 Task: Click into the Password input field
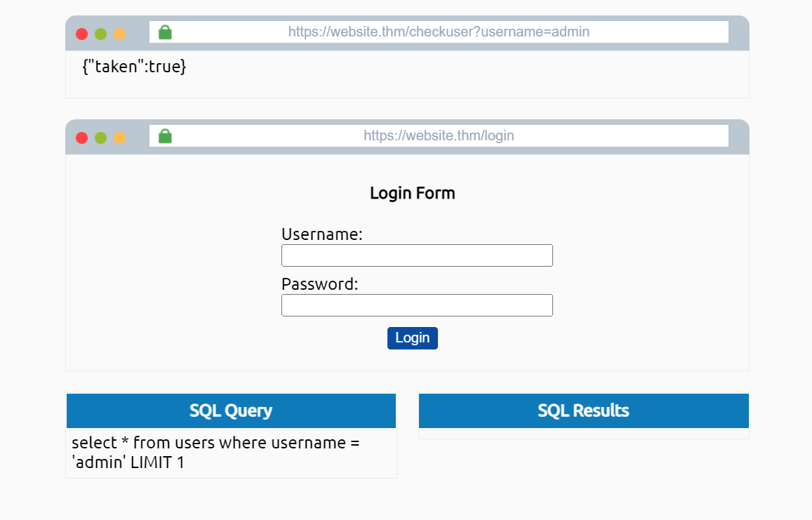(417, 305)
